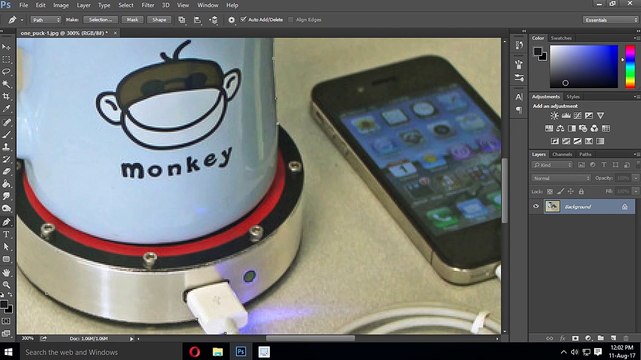The width and height of the screenshot is (641, 360).
Task: Select the Brush tool
Action: (6, 134)
